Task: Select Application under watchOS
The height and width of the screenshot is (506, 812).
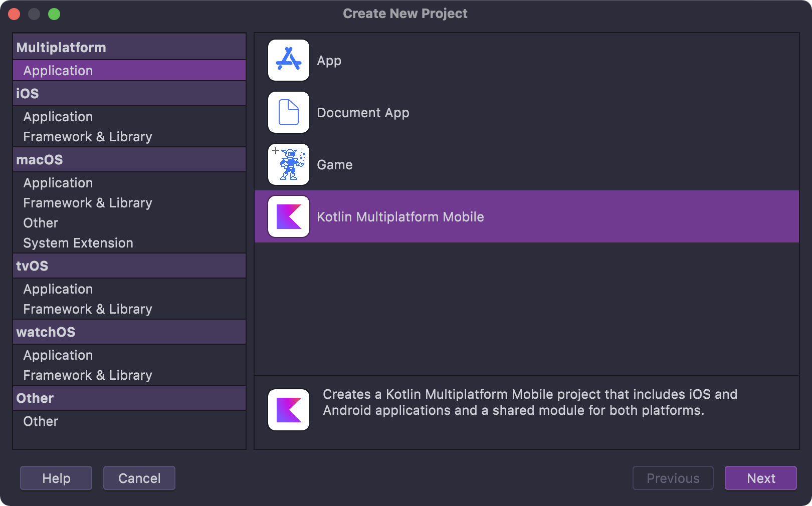Action: [x=129, y=355]
